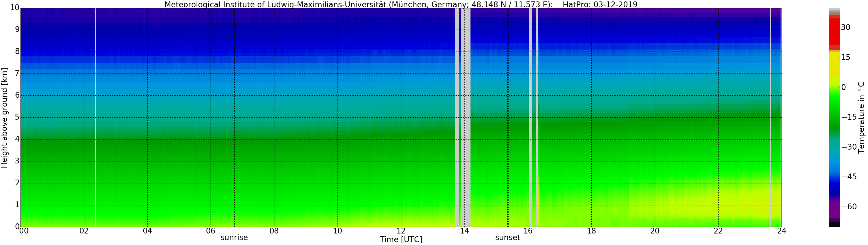Viewport: 868px width, 245px height.
Task: Click the "12" time axis tick label
Action: 401,231
